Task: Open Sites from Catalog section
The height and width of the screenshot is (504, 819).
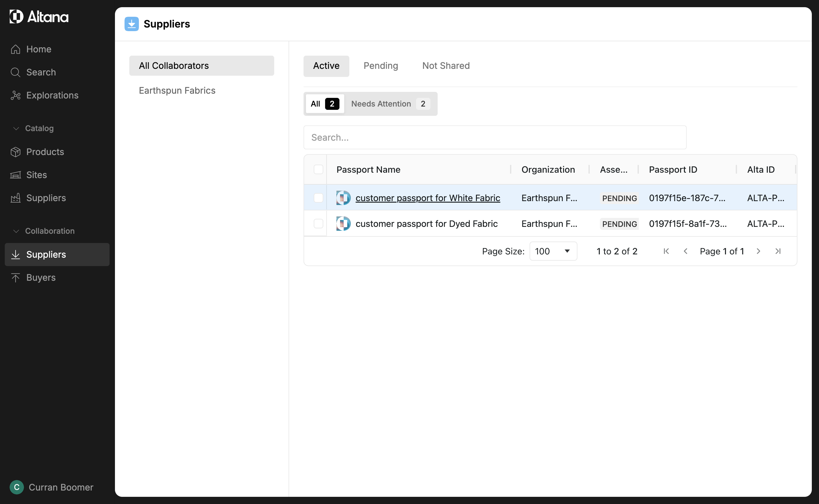Action: point(36,175)
